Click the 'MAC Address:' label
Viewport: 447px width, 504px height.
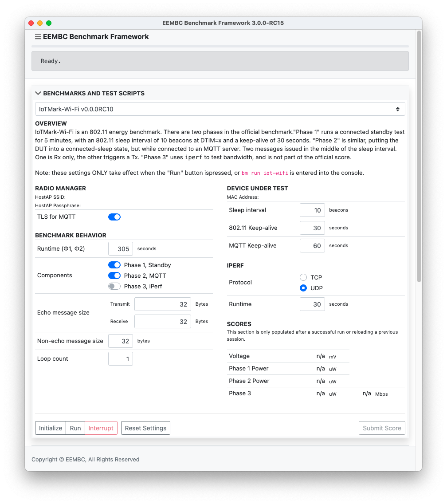[243, 197]
